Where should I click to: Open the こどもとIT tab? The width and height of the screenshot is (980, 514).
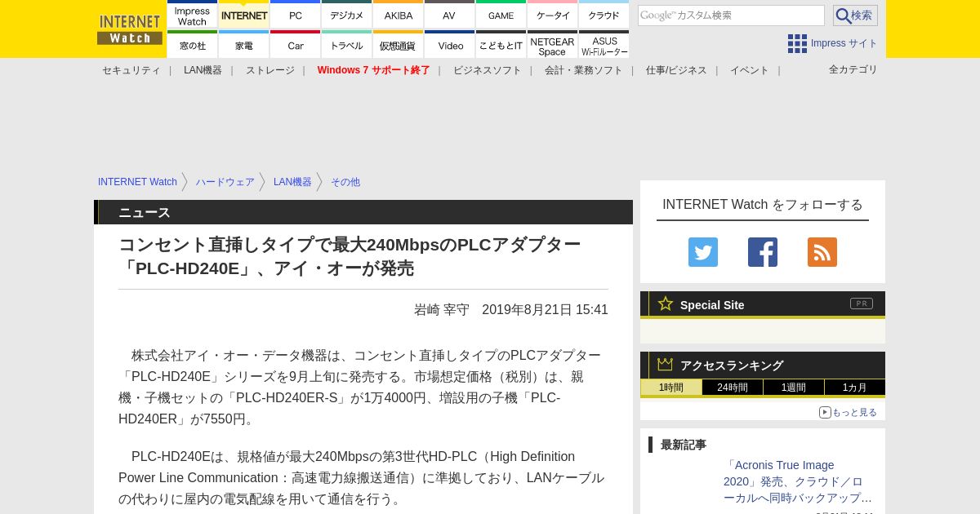click(501, 44)
